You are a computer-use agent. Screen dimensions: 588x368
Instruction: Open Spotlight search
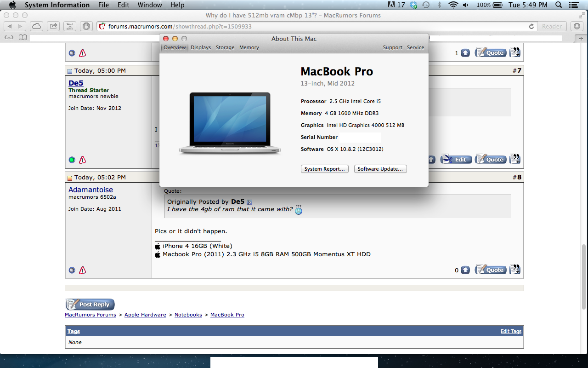[559, 5]
